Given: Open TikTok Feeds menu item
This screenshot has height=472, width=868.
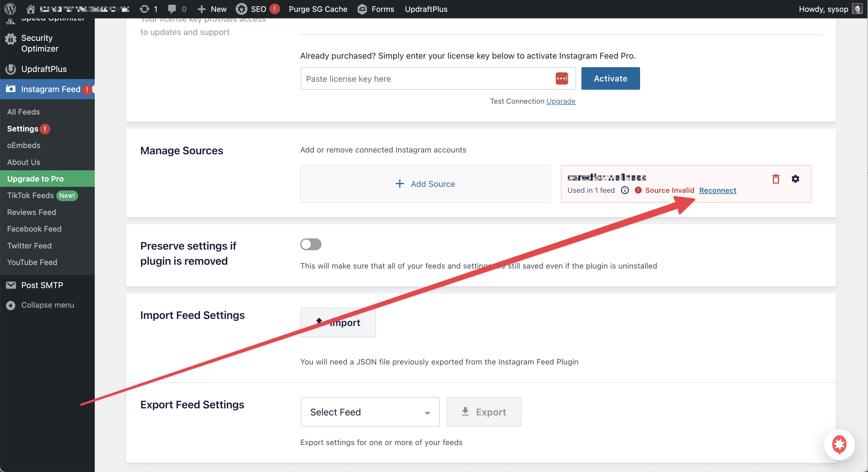Looking at the screenshot, I should (30, 195).
